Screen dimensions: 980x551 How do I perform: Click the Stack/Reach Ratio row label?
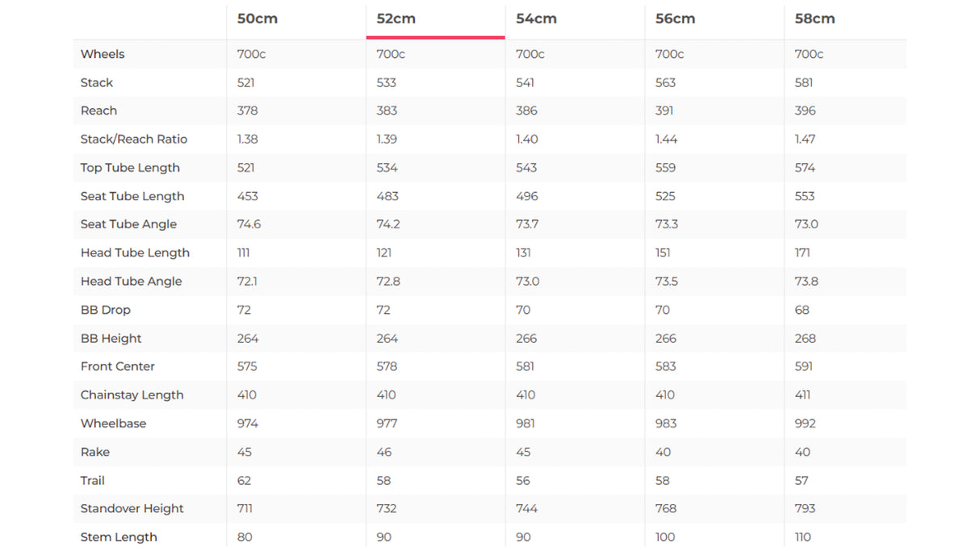click(134, 139)
